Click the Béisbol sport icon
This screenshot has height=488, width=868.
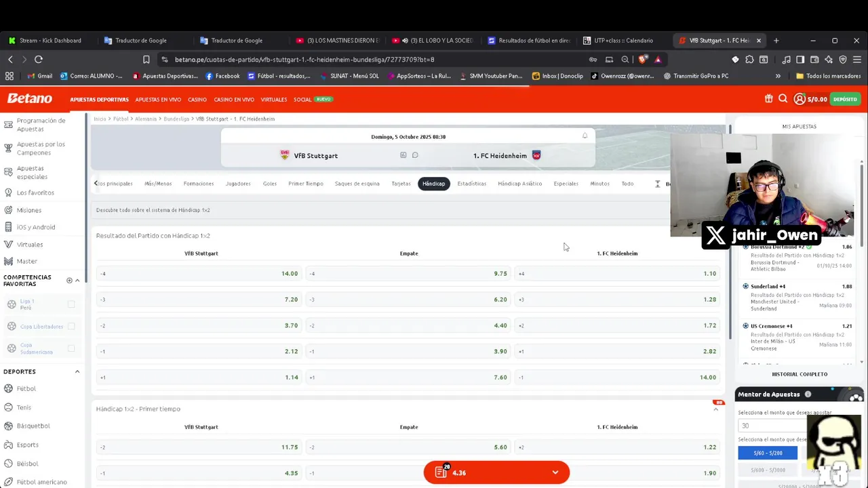[8, 464]
